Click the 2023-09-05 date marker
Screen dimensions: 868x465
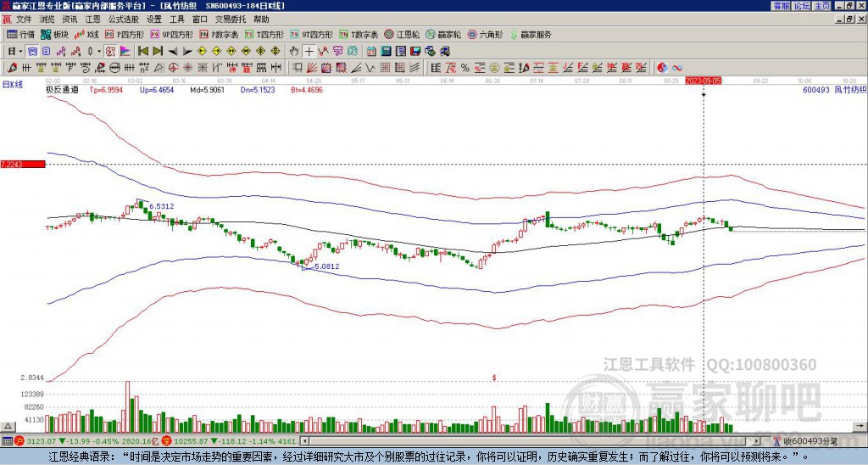704,81
